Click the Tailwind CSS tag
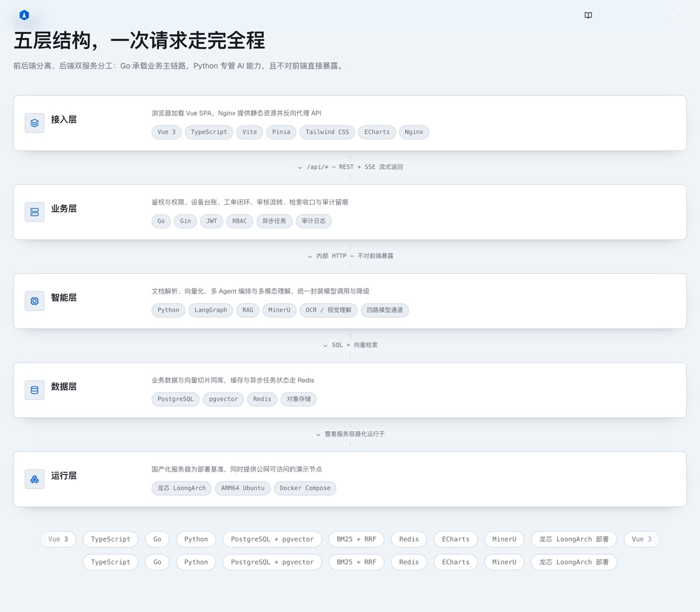 click(327, 132)
